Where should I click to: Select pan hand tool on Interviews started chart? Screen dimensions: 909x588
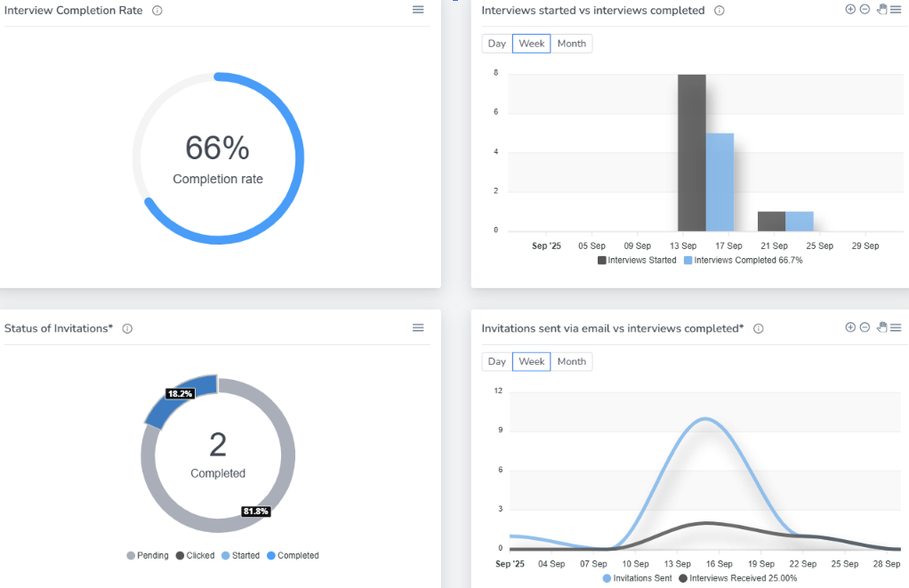click(x=881, y=9)
